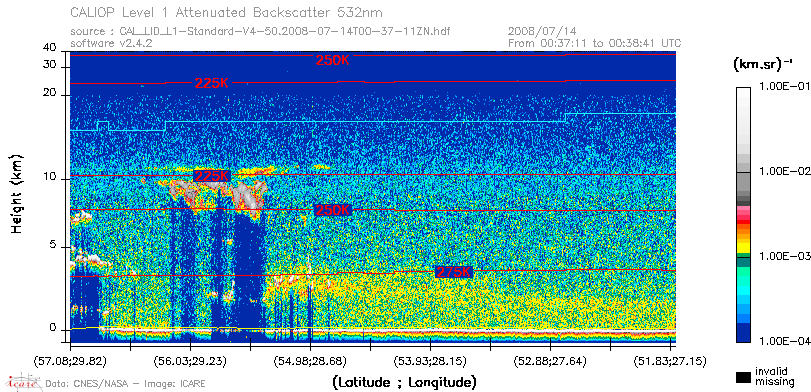The width and height of the screenshot is (811, 392).
Task: Click the white top of the colorbar
Action: coord(744,92)
